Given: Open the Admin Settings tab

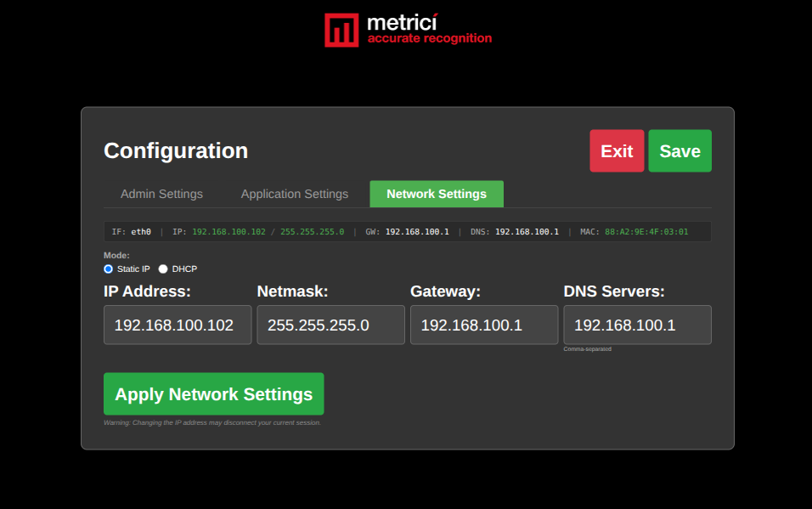Looking at the screenshot, I should tap(161, 194).
